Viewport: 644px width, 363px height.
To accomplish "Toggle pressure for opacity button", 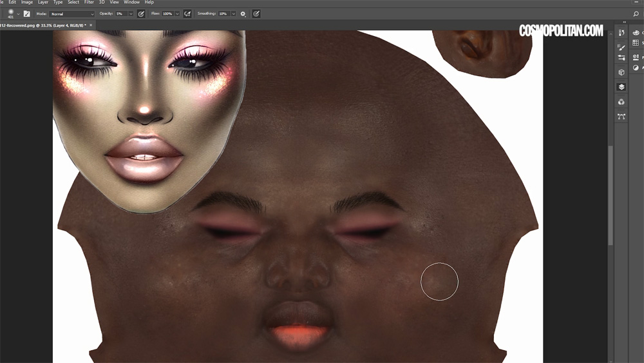I will click(141, 14).
